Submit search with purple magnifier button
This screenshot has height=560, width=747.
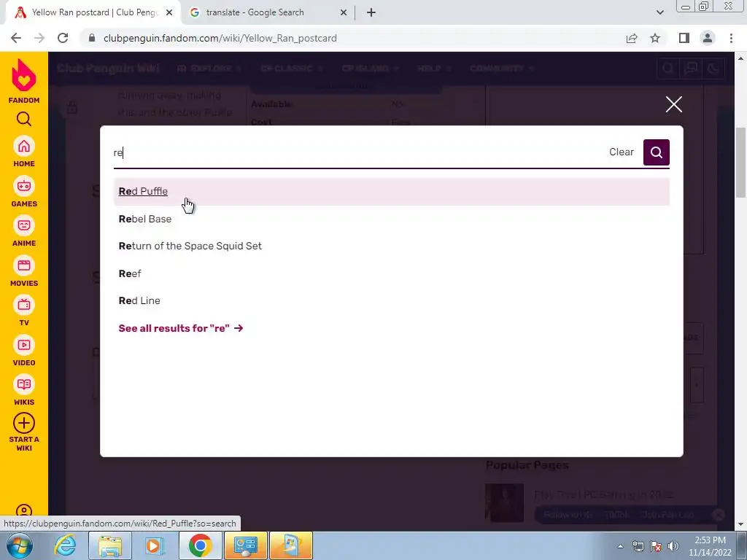pos(656,152)
